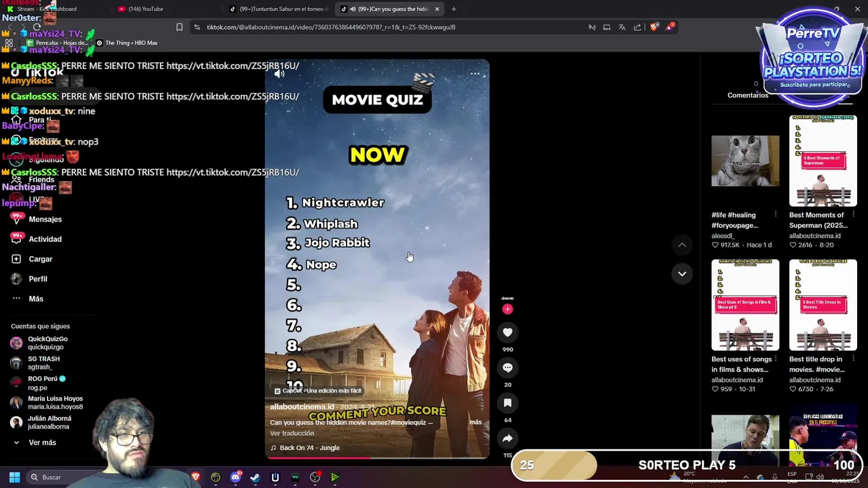
Task: Open the Best uses of songs thumbnail
Action: (745, 305)
